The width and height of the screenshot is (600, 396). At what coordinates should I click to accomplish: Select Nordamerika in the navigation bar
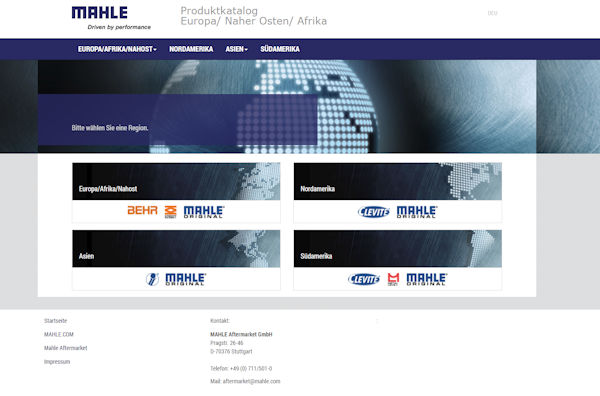click(191, 49)
